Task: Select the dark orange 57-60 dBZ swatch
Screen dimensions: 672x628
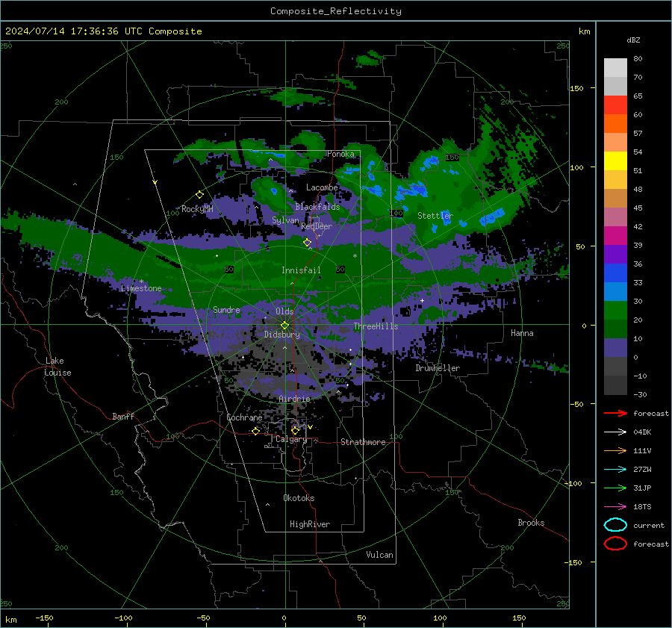Action: [x=615, y=124]
